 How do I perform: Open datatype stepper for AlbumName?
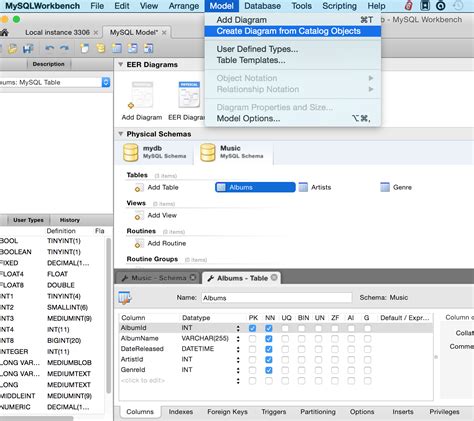(x=238, y=339)
